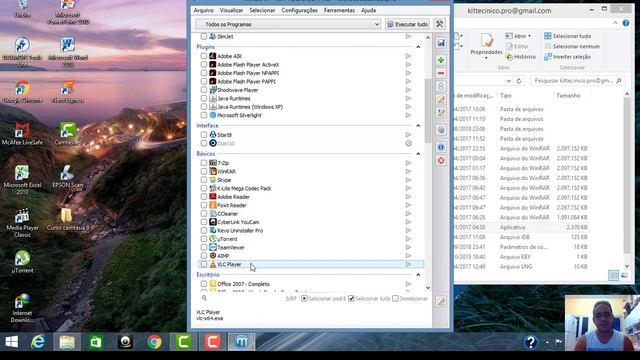
Task: Check the TeamViewer checkbox
Action: click(x=204, y=247)
